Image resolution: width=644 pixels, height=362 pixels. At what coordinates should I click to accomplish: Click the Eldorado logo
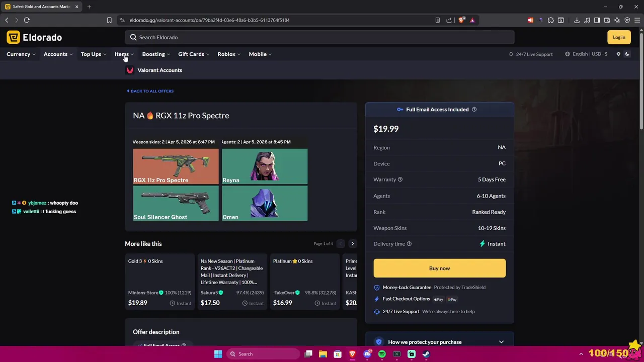tap(34, 37)
